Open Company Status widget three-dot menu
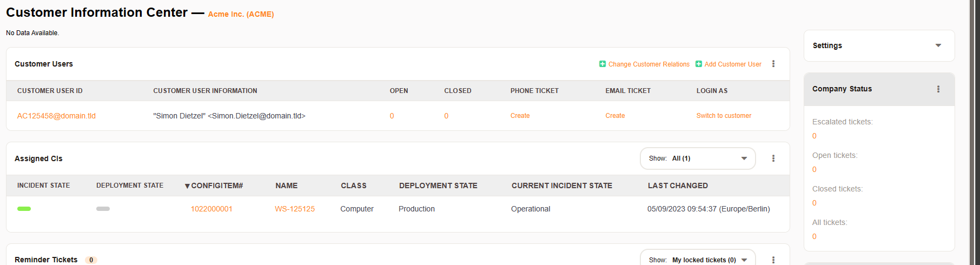The height and width of the screenshot is (265, 980). pyautogui.click(x=938, y=89)
